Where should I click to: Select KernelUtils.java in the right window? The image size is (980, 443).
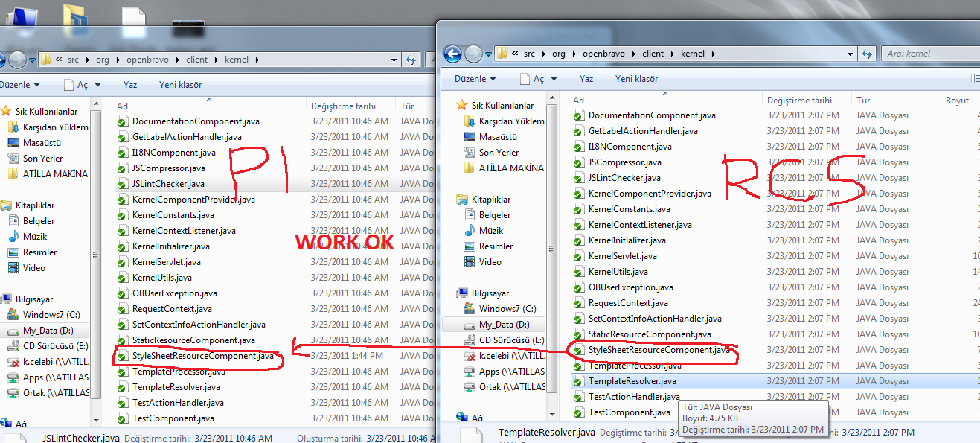[x=618, y=272]
